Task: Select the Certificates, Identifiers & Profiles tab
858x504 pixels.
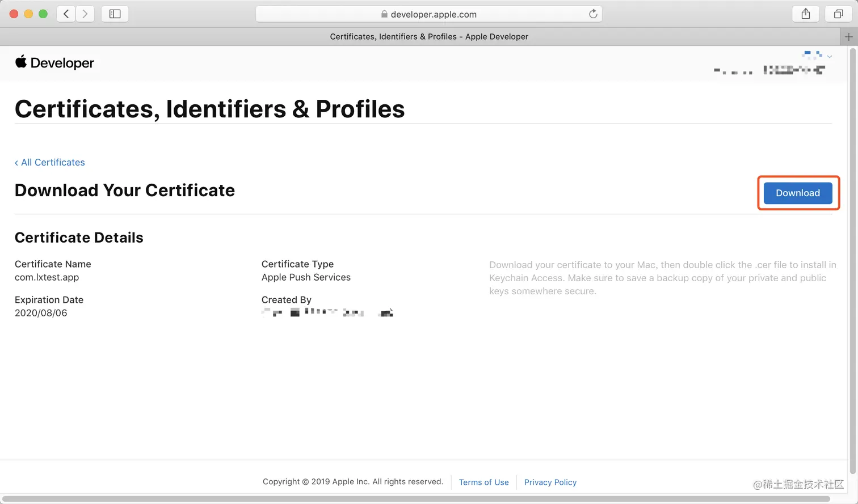Action: click(429, 37)
